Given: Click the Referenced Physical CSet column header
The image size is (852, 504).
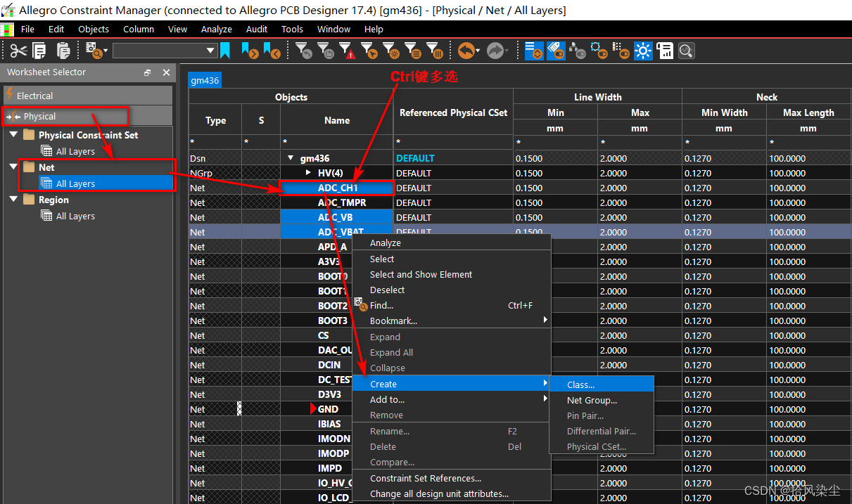Looking at the screenshot, I should (453, 112).
